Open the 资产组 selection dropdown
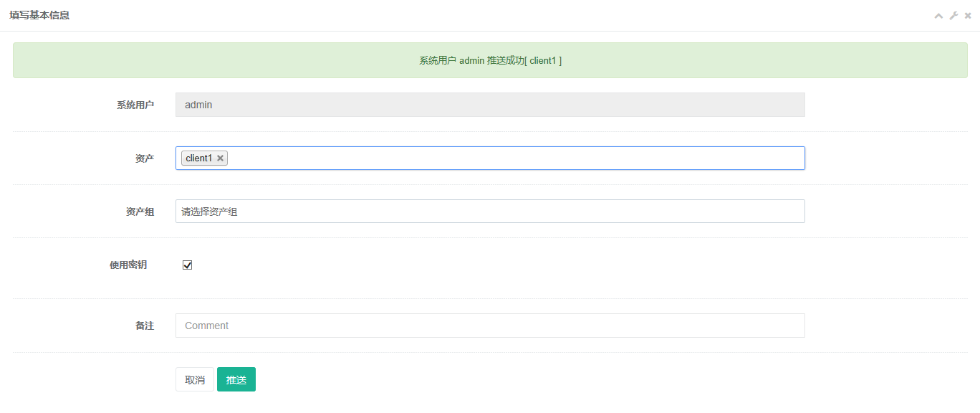Screen dimensions: 980x413 (x=490, y=212)
